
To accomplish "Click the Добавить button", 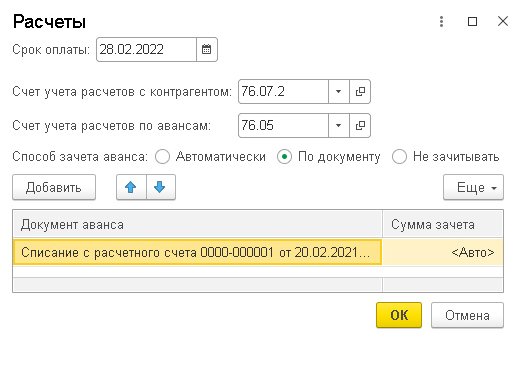I will pos(54,187).
